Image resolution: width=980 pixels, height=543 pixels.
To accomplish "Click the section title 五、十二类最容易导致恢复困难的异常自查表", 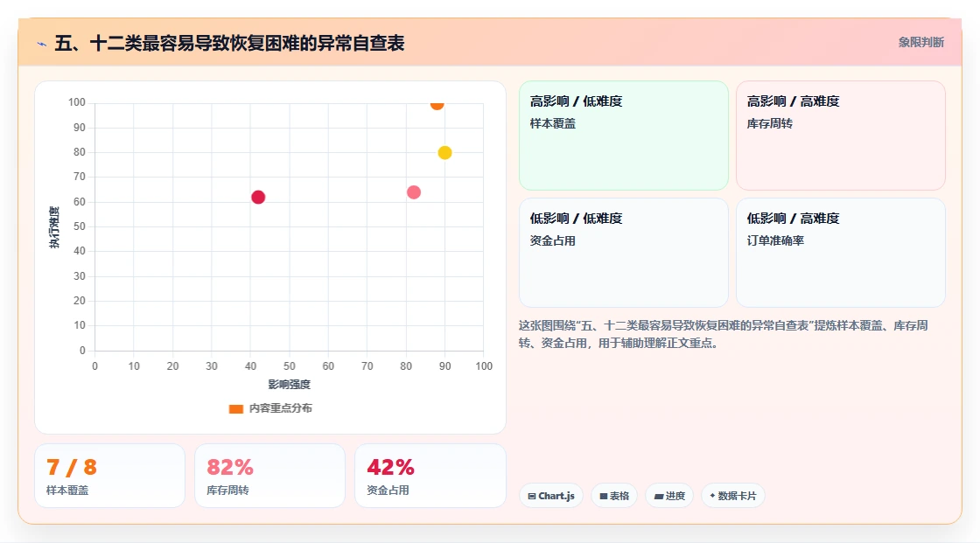I will click(229, 43).
